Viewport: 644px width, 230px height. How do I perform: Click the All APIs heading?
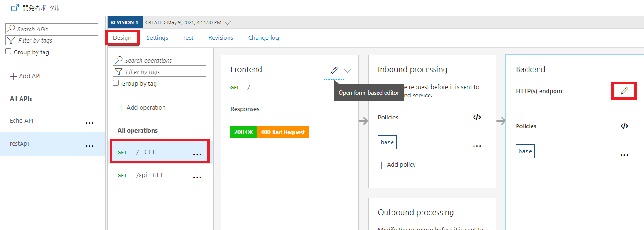click(x=21, y=99)
